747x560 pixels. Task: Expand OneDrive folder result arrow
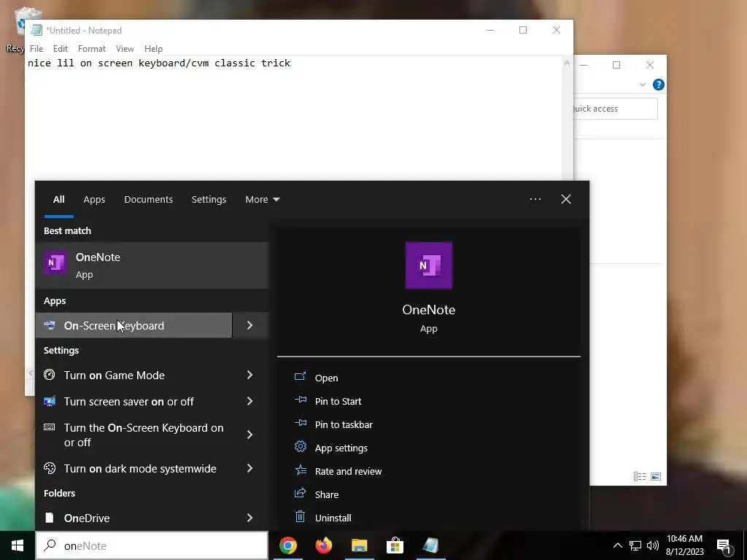(250, 518)
